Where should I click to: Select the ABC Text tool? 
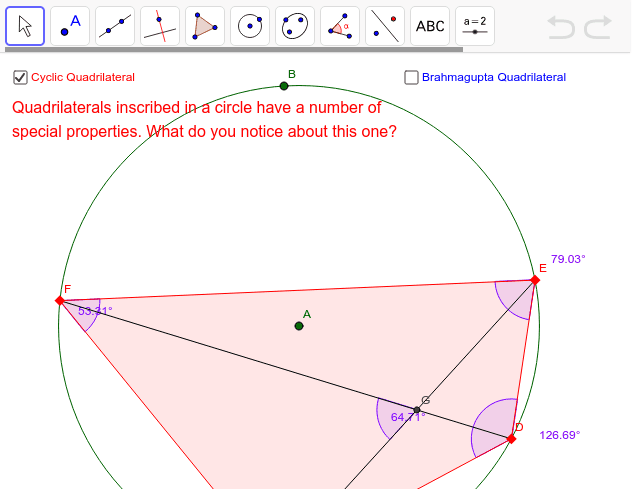pyautogui.click(x=430, y=26)
